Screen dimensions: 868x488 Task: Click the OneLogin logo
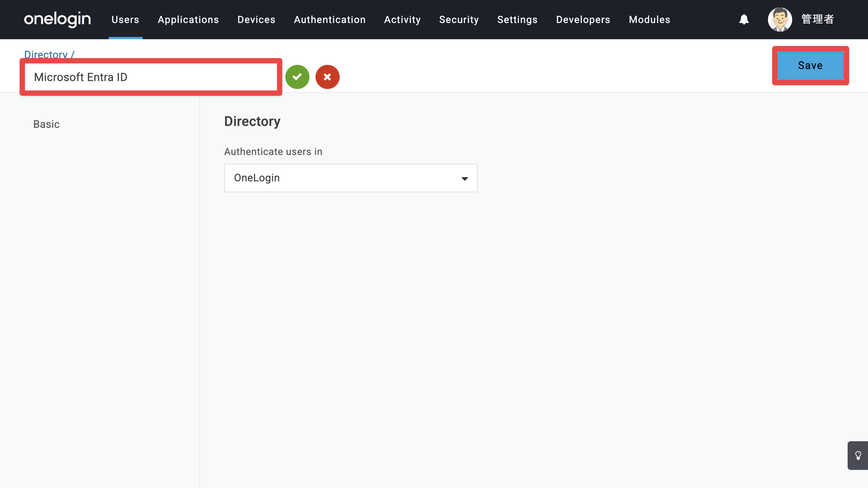tap(57, 19)
